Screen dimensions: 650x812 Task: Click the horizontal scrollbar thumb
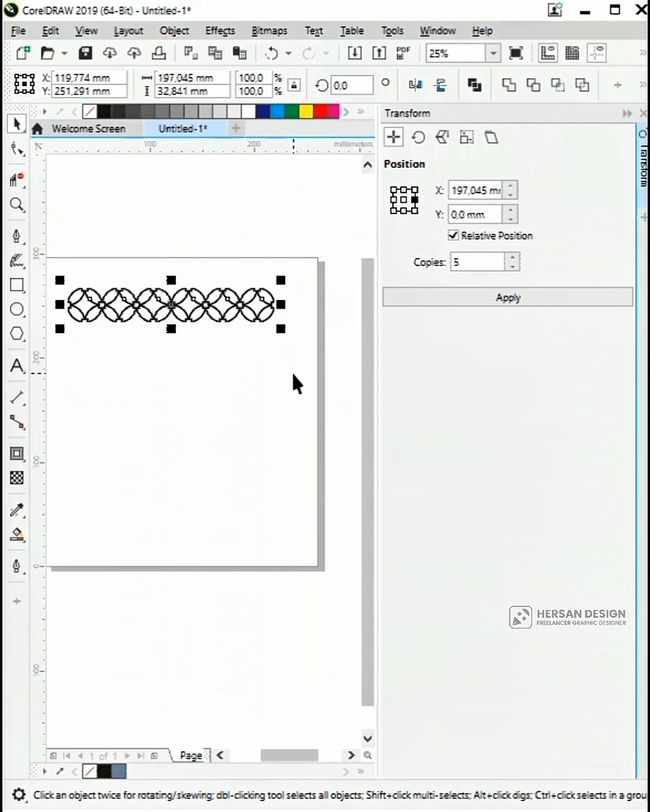289,755
